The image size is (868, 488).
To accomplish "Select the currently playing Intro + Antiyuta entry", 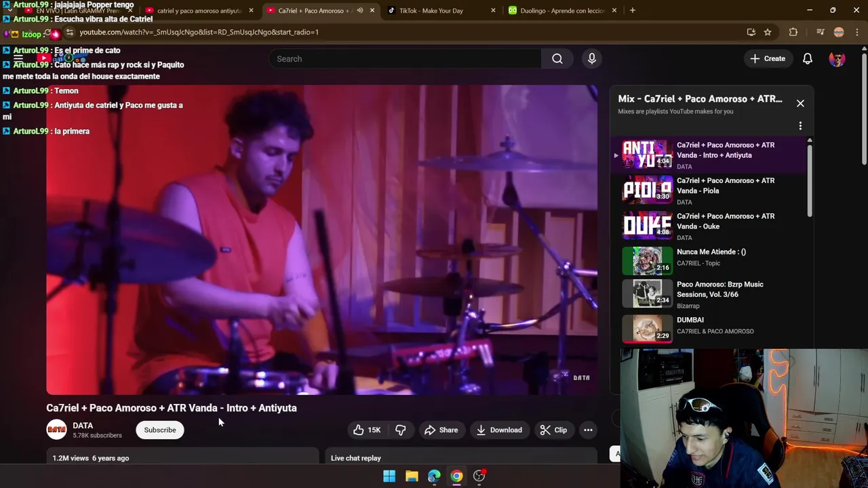I will click(x=709, y=155).
